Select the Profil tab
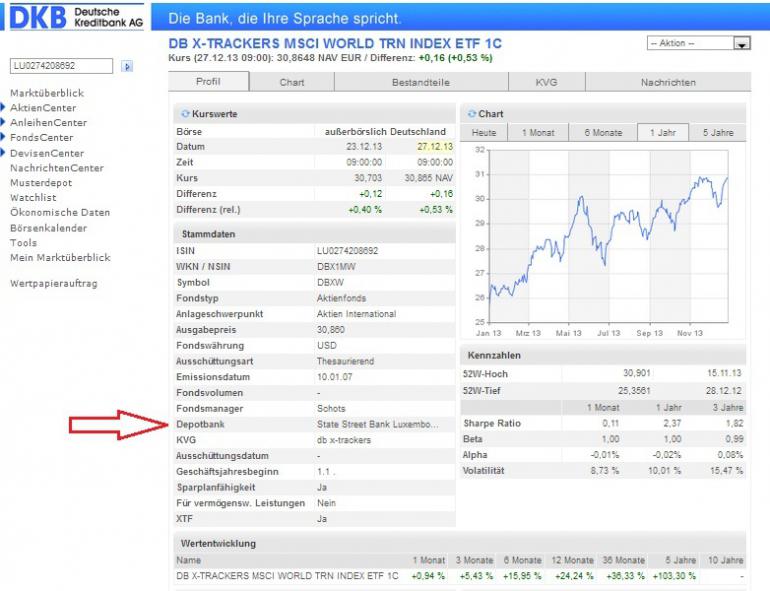Image resolution: width=770 pixels, height=591 pixels. pyautogui.click(x=208, y=82)
